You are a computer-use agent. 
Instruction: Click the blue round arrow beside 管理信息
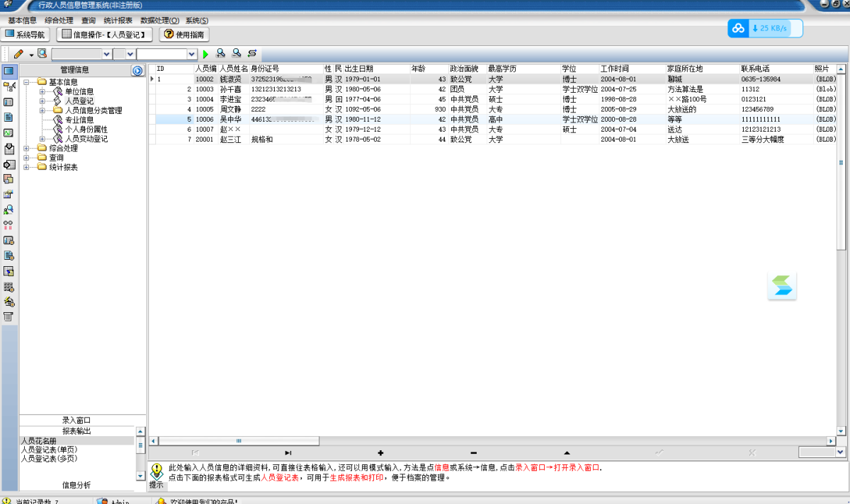tap(137, 70)
